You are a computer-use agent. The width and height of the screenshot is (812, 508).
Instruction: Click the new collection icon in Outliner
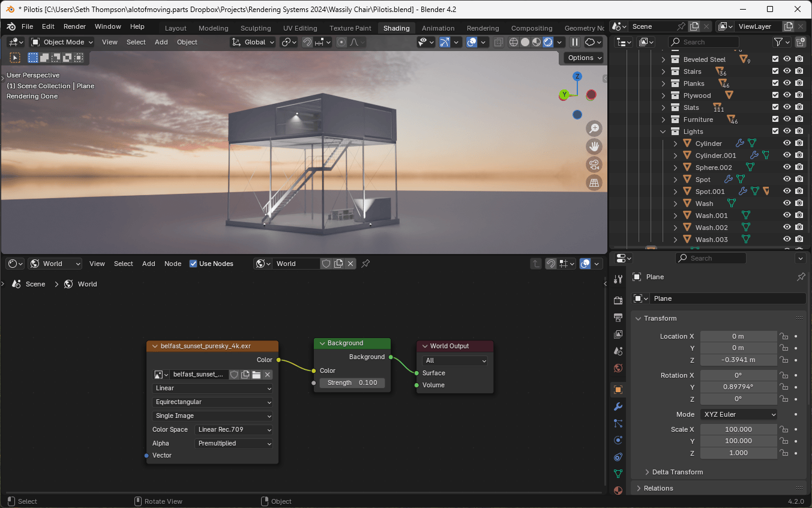800,42
